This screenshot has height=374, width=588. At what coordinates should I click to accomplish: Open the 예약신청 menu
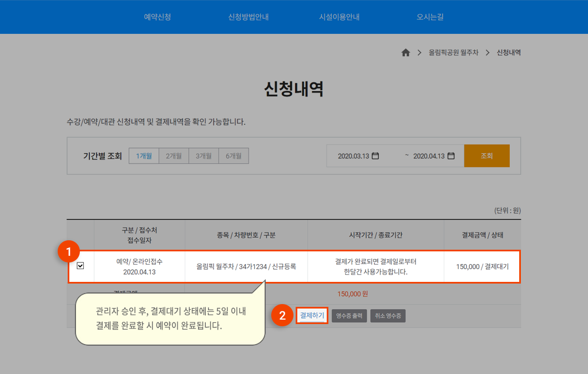coord(158,17)
